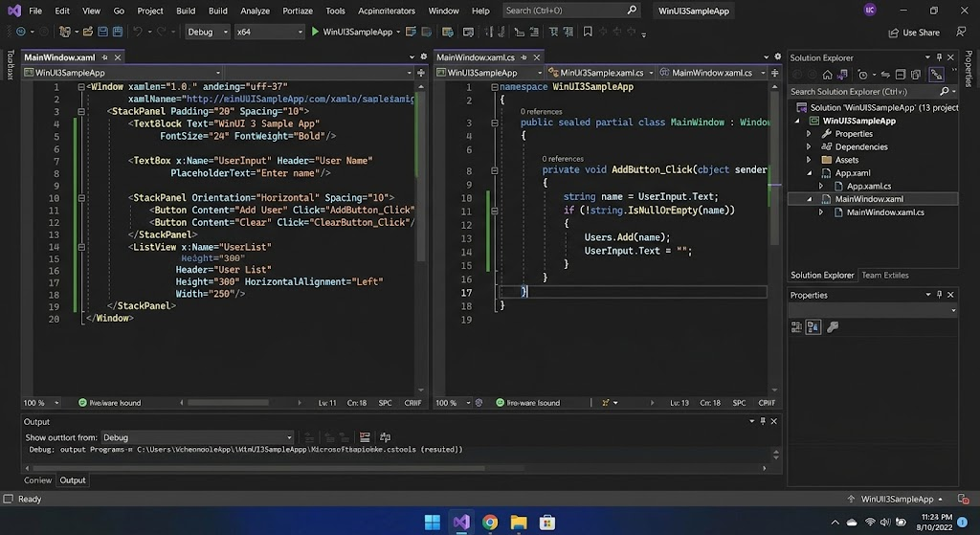
Task: Open the Analyze menu
Action: point(255,11)
